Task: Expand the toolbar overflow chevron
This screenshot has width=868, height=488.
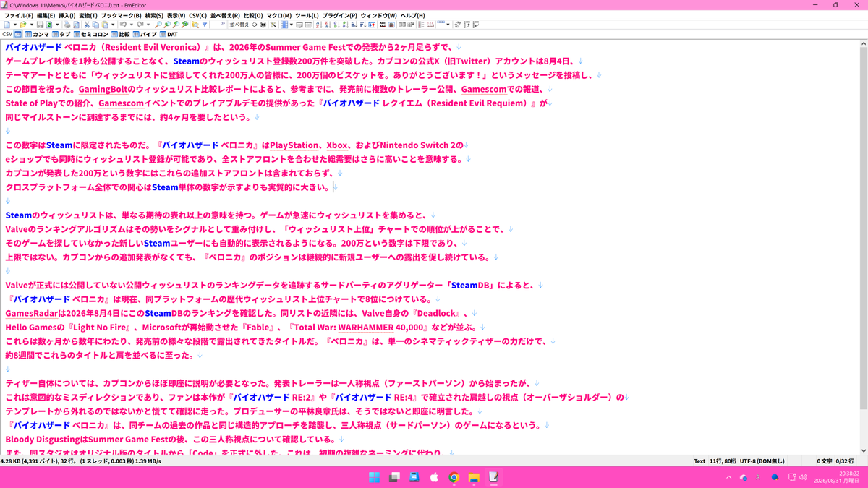Action: pyautogui.click(x=223, y=24)
